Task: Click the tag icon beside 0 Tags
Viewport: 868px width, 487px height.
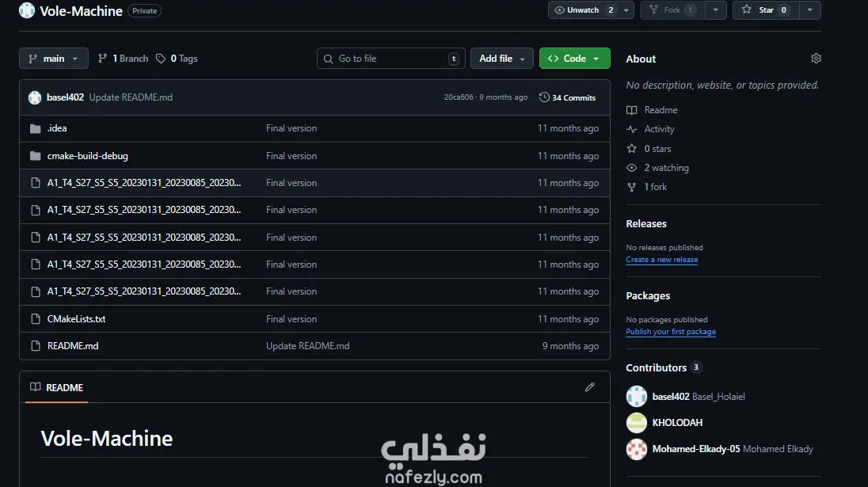Action: pos(161,59)
